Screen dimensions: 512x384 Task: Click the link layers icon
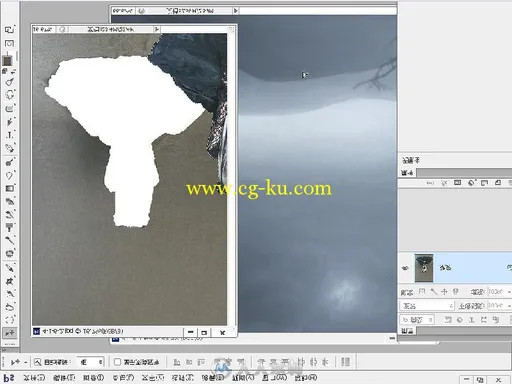click(430, 183)
